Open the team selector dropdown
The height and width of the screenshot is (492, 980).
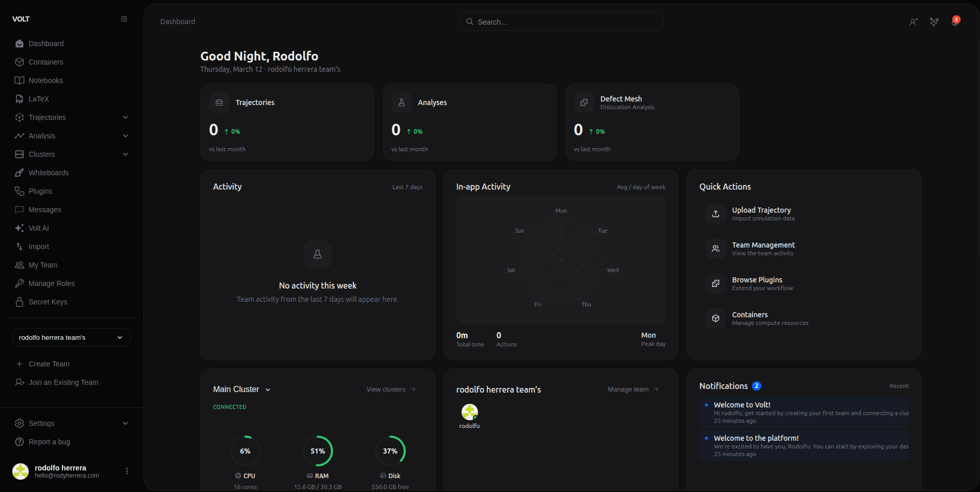coord(72,337)
